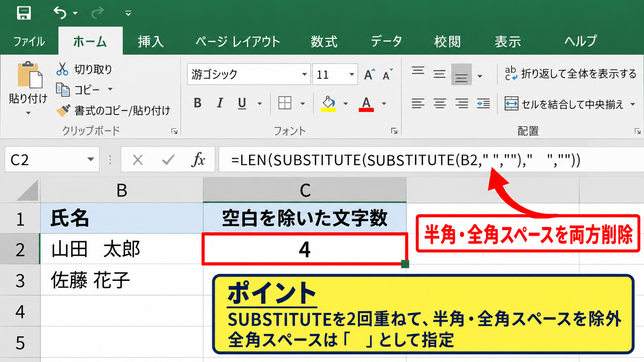Click the increase indent icon

[x=483, y=103]
